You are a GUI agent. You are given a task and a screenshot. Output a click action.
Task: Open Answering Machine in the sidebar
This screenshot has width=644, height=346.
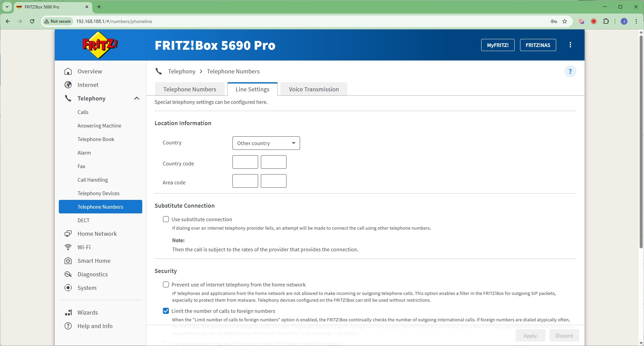tap(99, 125)
